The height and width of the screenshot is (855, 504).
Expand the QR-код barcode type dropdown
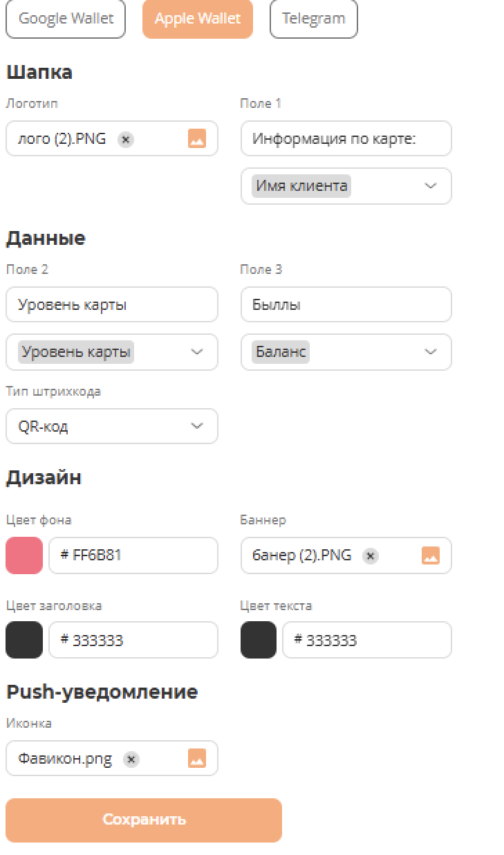(x=197, y=426)
